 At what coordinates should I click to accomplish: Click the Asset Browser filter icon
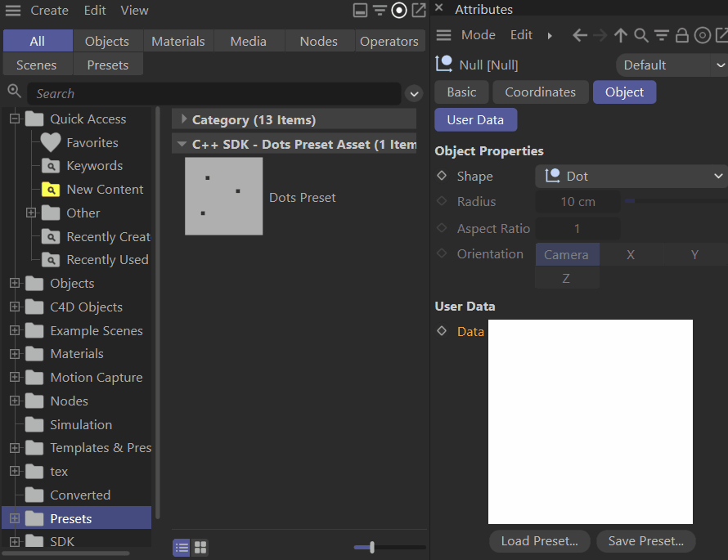tap(380, 11)
